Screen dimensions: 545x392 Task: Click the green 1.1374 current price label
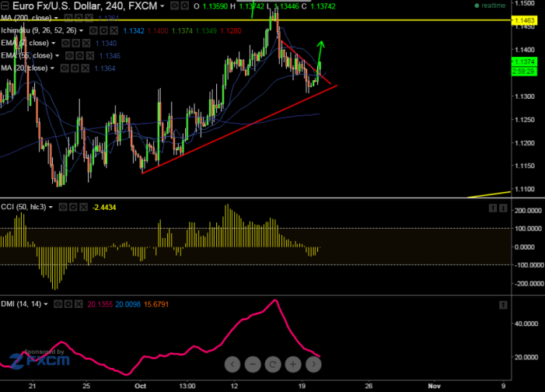525,62
